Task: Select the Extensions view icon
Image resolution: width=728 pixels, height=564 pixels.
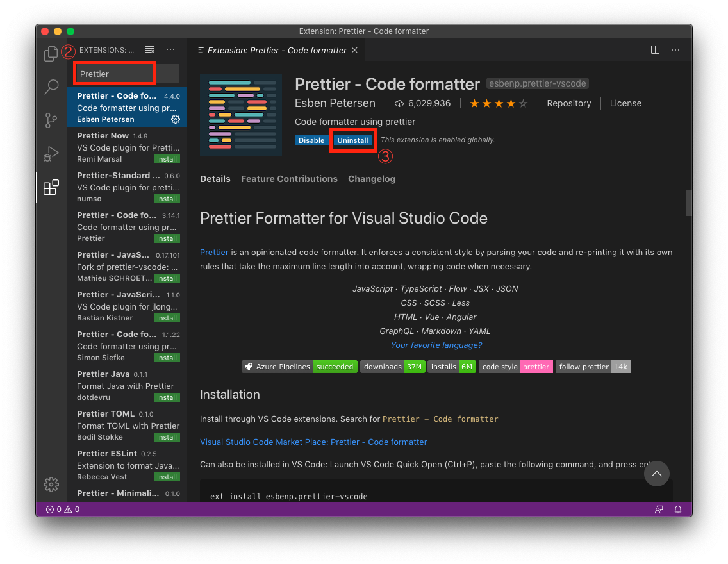Action: 51,187
